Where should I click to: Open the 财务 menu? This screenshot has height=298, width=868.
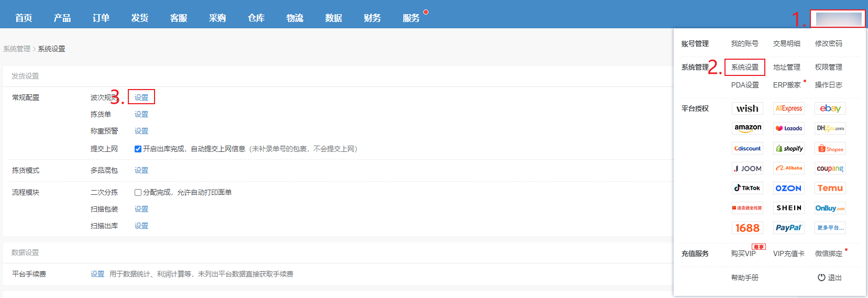(372, 18)
